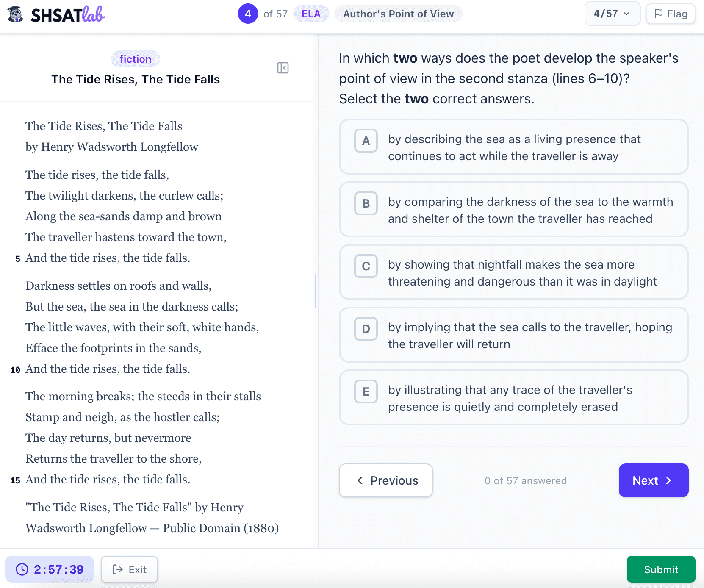Click the passage title 'The Tide Rises, The Tide Falls' heading
This screenshot has height=588, width=704.
[x=136, y=79]
